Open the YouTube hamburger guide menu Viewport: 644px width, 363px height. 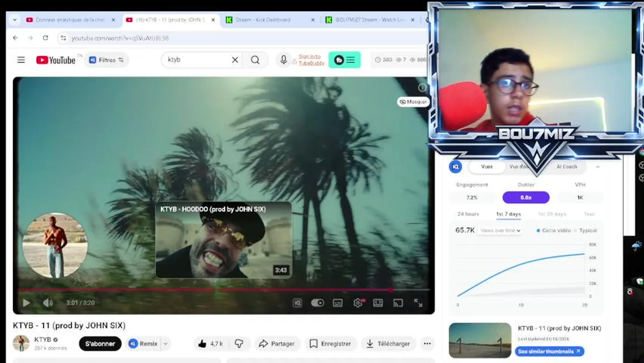point(21,60)
